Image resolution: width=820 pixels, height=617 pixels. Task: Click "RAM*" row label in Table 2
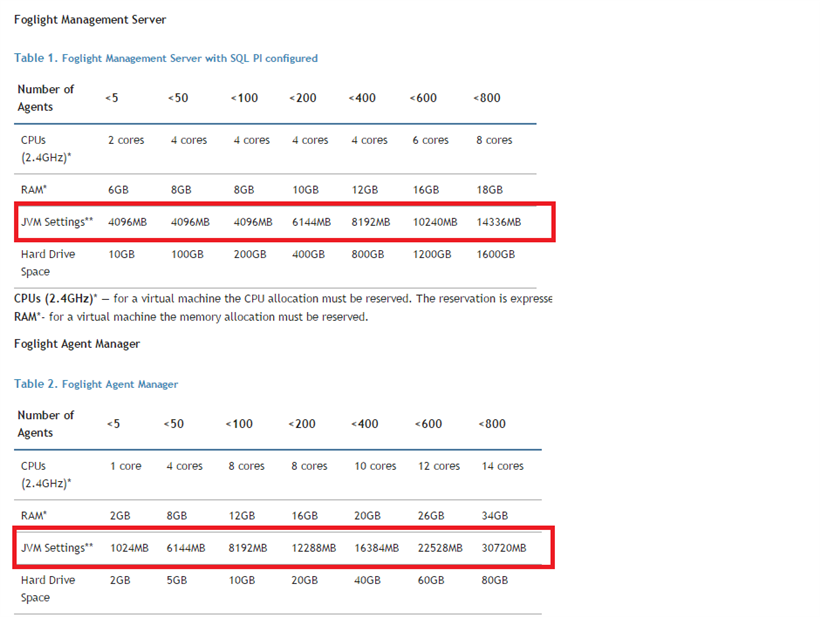[x=34, y=516]
